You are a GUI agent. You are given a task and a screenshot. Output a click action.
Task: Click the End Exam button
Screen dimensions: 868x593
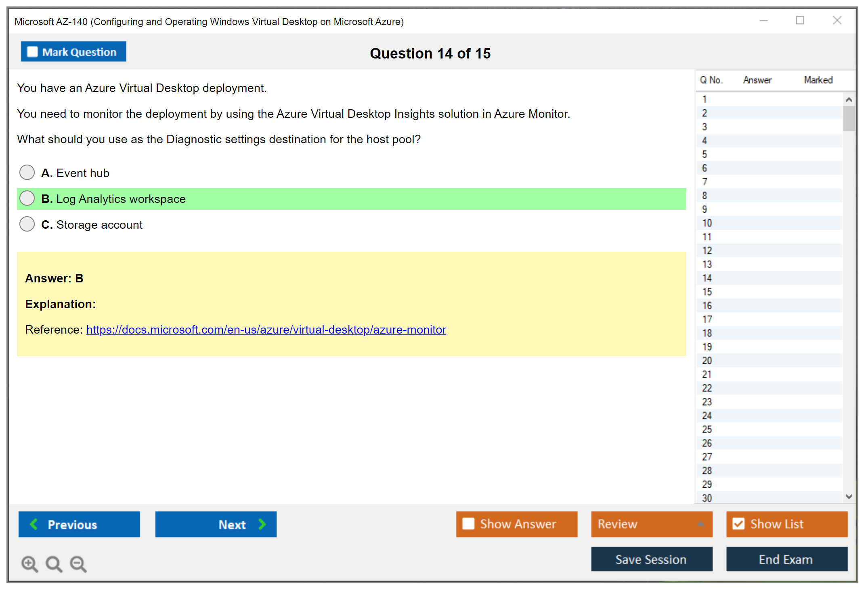pos(786,559)
